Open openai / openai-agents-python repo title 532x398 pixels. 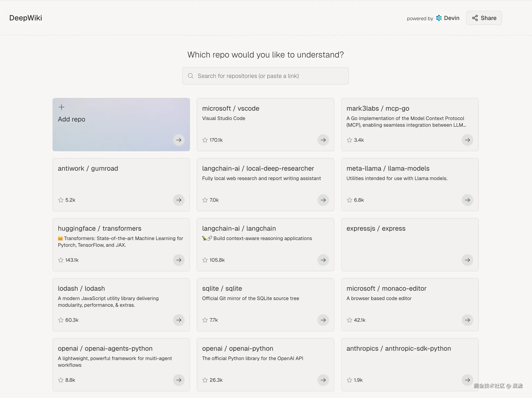[105, 348]
